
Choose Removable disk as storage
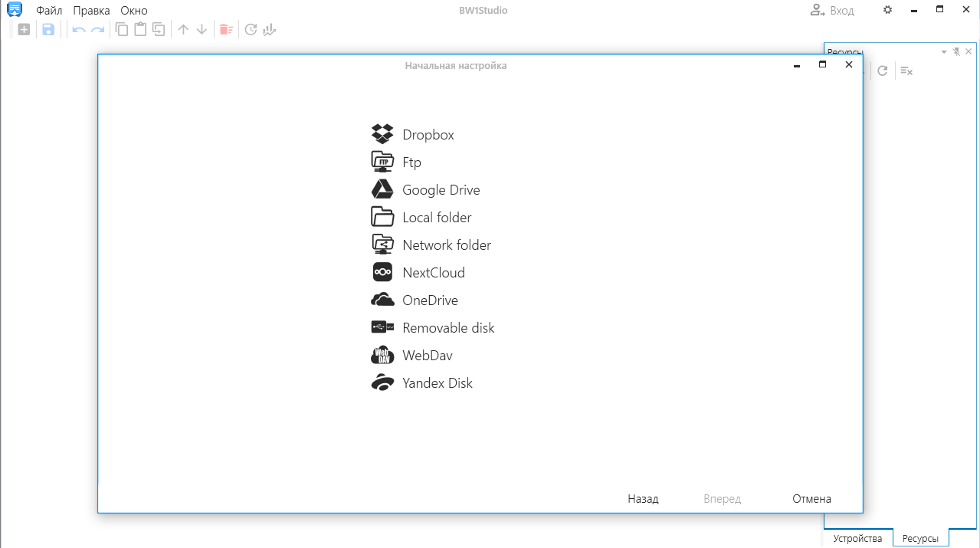pyautogui.click(x=448, y=328)
